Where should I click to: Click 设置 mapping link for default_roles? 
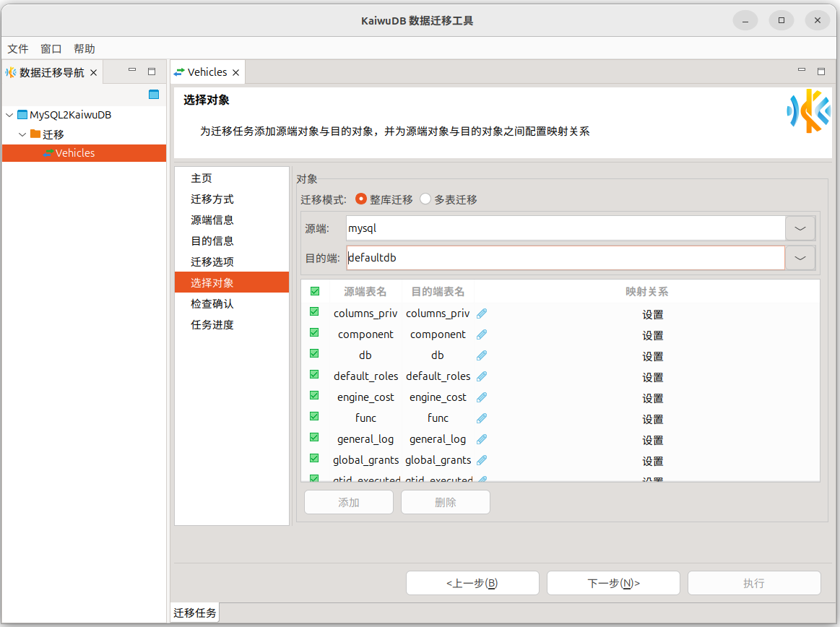[652, 377]
